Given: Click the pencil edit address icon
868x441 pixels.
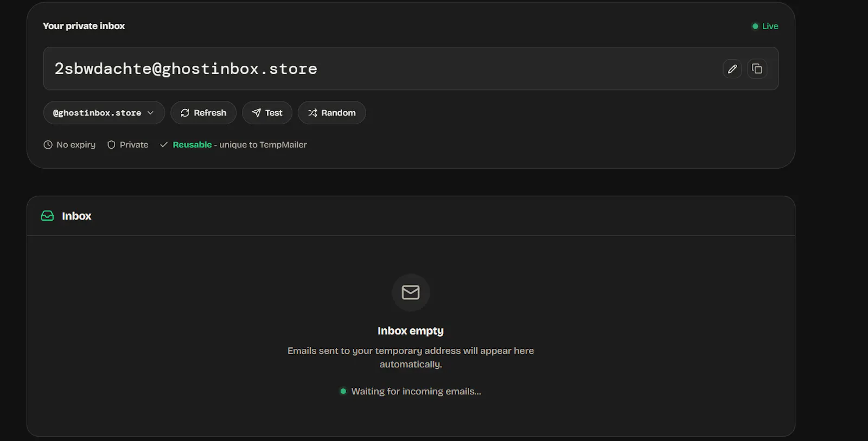Looking at the screenshot, I should 732,69.
